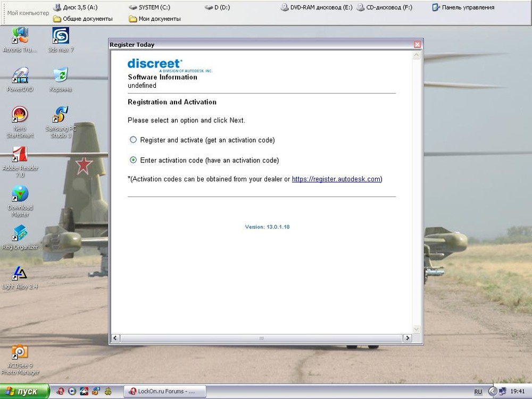Click the vertical scrollbar up arrow

click(x=417, y=55)
